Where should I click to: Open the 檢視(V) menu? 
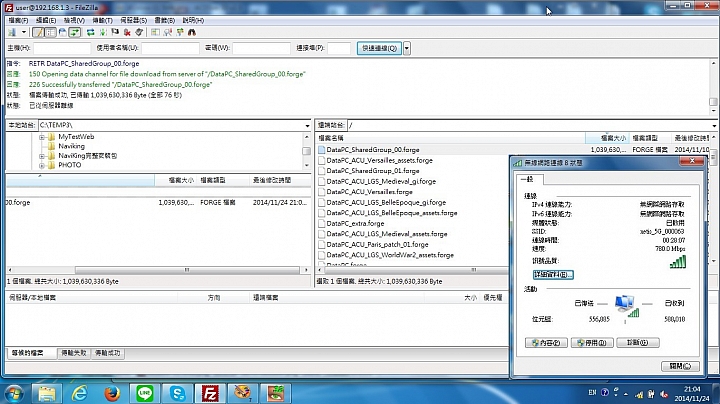point(74,20)
